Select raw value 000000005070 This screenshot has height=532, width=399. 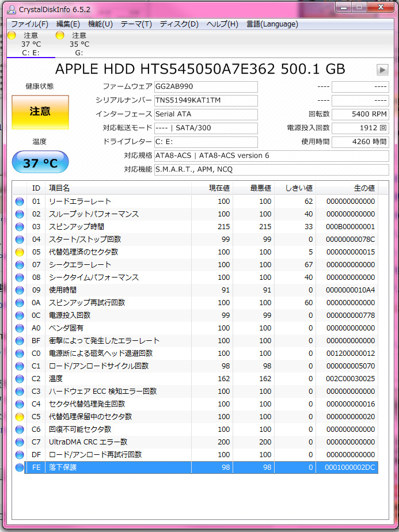pos(351,366)
